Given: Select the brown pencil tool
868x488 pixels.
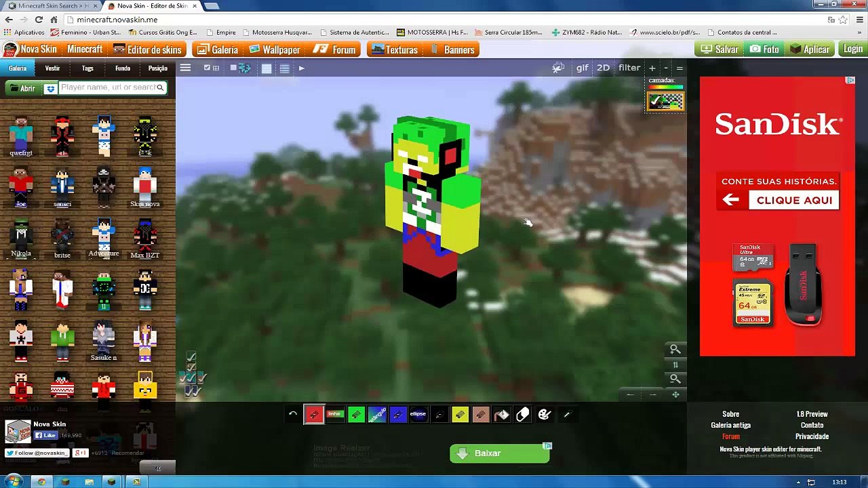Looking at the screenshot, I should [x=481, y=414].
